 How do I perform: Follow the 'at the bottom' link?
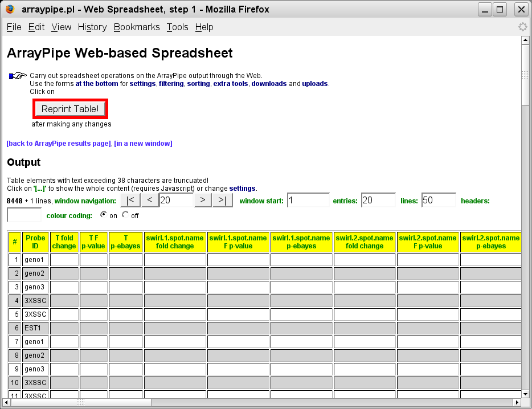point(97,84)
